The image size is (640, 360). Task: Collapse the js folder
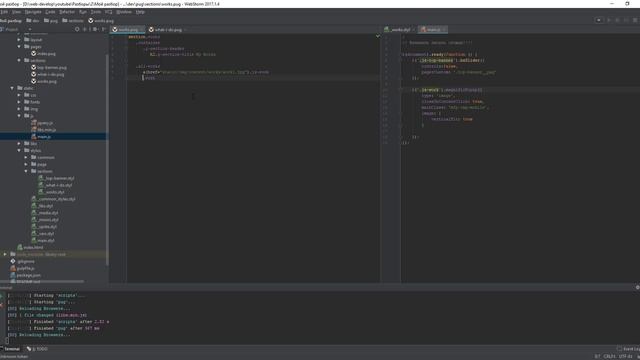pyautogui.click(x=19, y=116)
